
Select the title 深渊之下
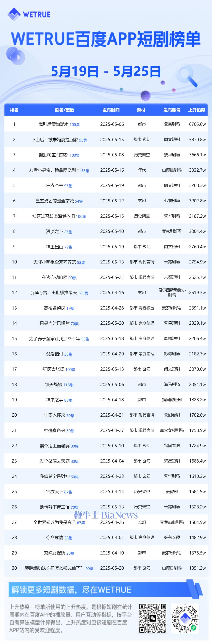click(x=55, y=232)
